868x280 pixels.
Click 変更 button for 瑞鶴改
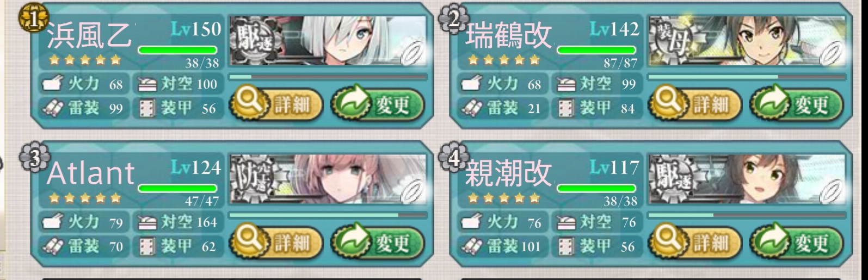tap(797, 103)
